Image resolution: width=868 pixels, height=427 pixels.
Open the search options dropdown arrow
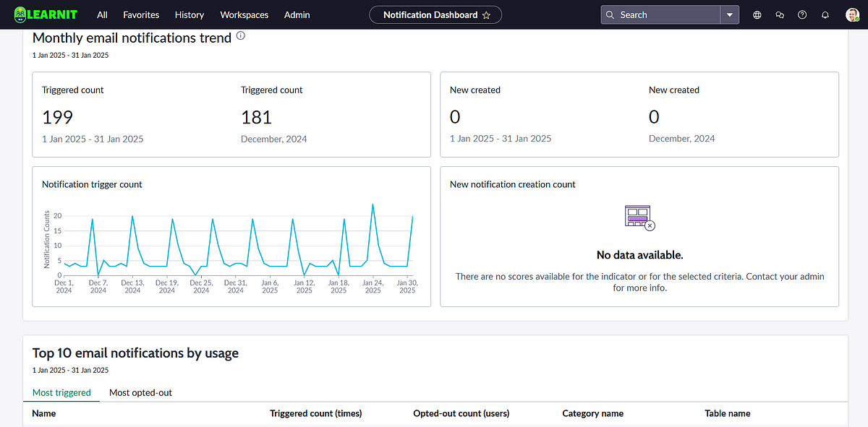[x=730, y=14]
